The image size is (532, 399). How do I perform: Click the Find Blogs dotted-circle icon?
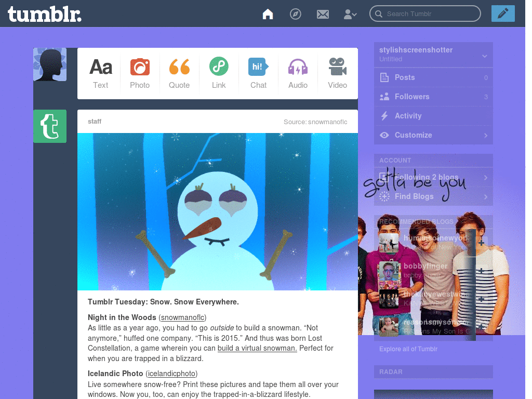tap(384, 196)
